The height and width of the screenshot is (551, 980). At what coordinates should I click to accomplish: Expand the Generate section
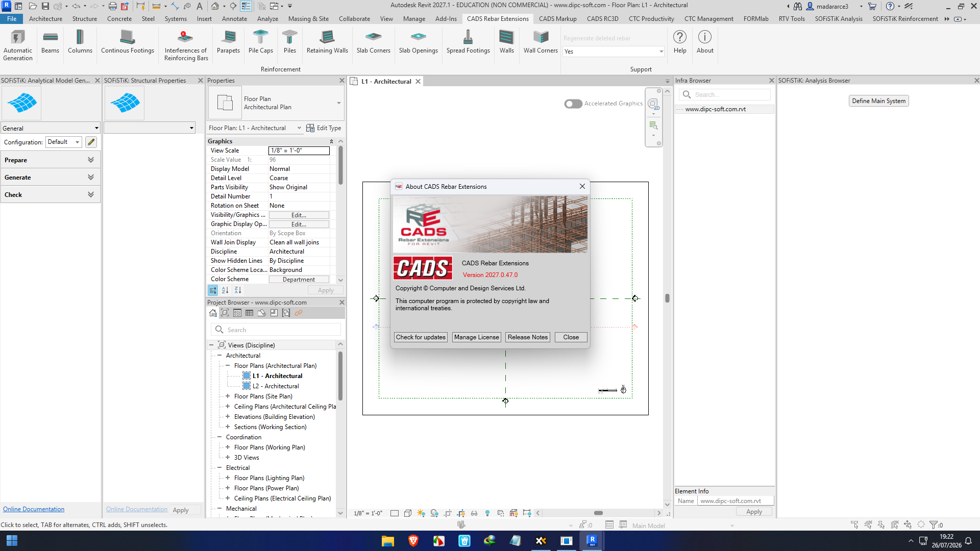point(51,177)
